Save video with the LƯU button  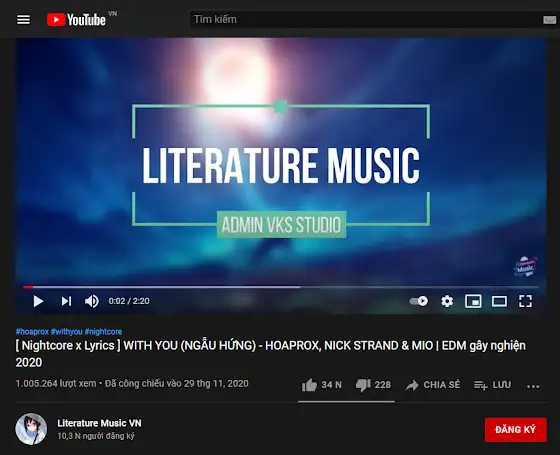[492, 385]
